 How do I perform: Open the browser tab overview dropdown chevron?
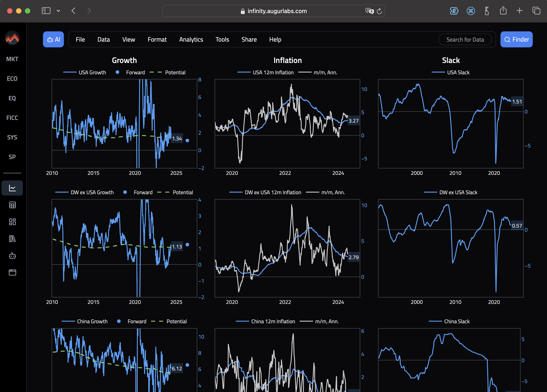pos(58,11)
